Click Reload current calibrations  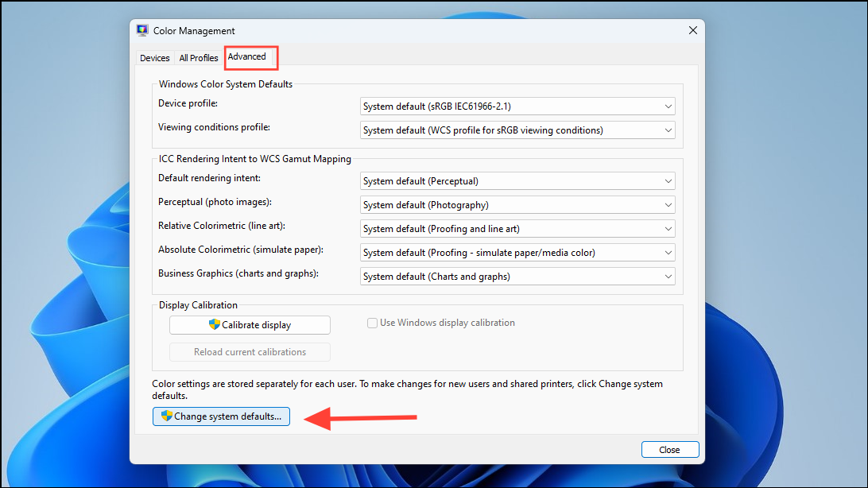point(250,351)
